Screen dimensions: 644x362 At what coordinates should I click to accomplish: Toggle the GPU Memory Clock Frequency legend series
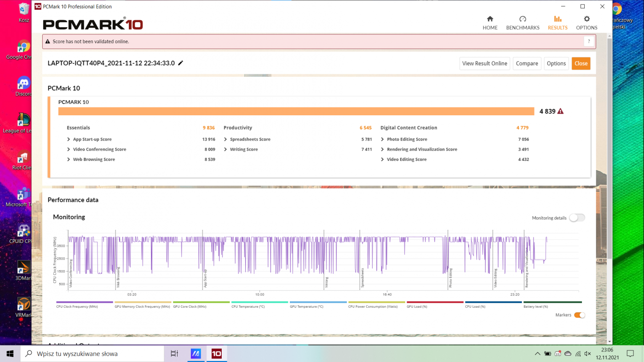143,305
